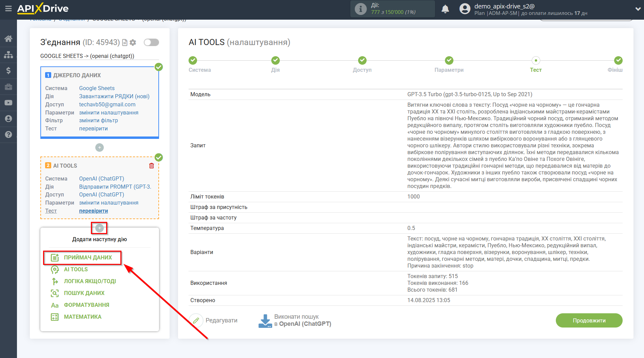Open connection settings gear icon
Screen dimensions: 644x358
pos(133,42)
